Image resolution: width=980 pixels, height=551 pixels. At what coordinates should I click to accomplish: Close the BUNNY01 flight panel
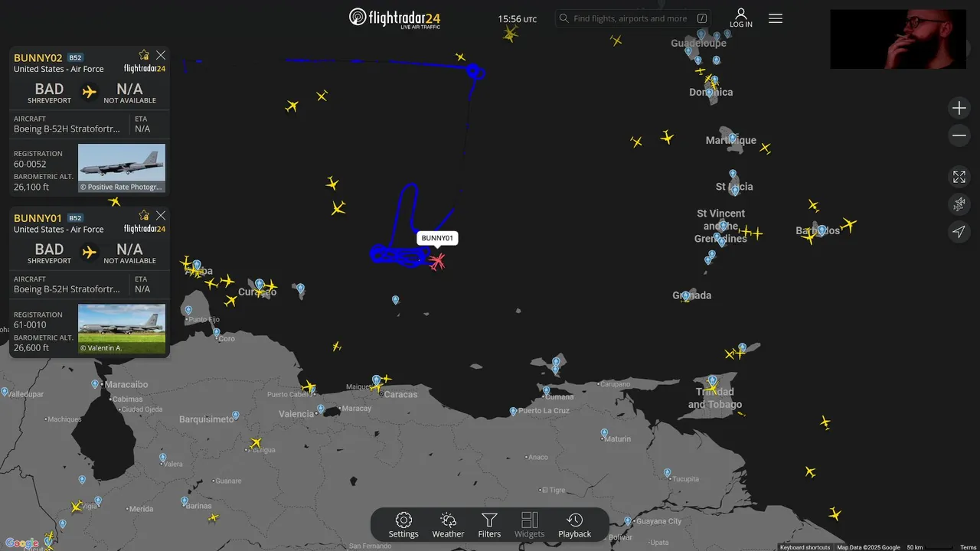(x=161, y=216)
